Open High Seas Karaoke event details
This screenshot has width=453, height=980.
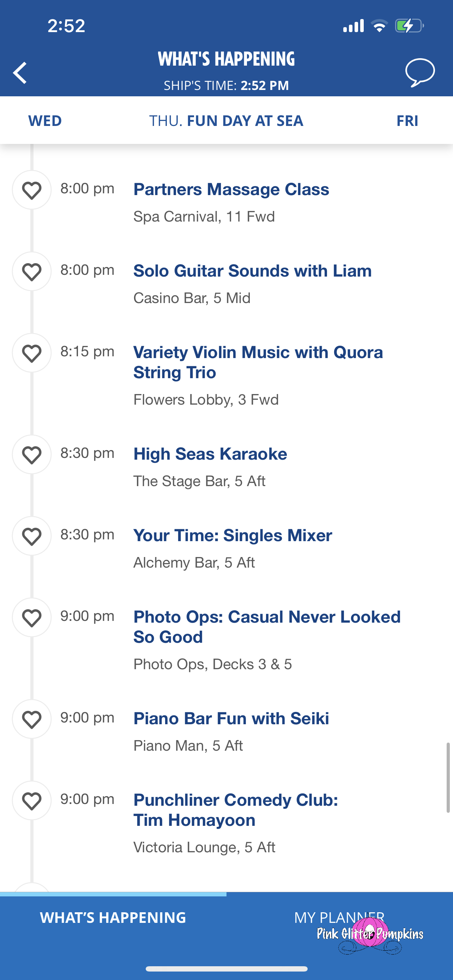click(210, 454)
